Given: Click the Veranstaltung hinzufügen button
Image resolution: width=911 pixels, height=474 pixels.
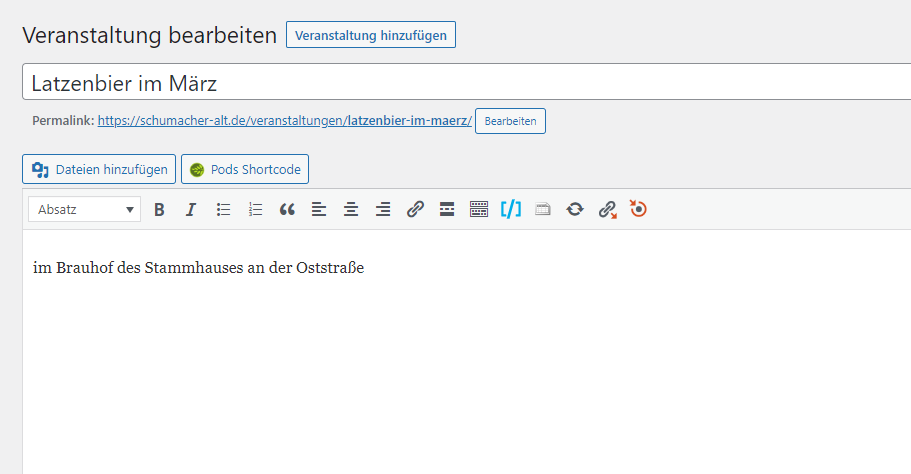Looking at the screenshot, I should point(370,35).
